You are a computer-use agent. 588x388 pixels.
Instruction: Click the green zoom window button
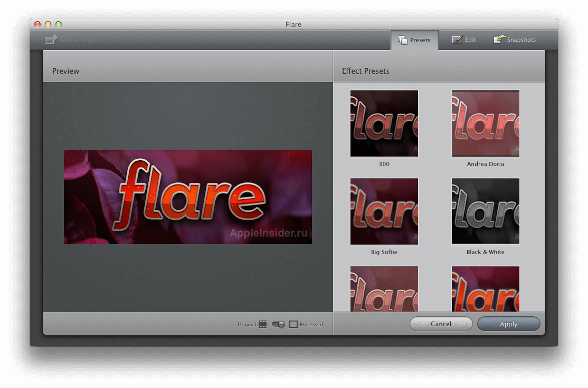point(59,24)
